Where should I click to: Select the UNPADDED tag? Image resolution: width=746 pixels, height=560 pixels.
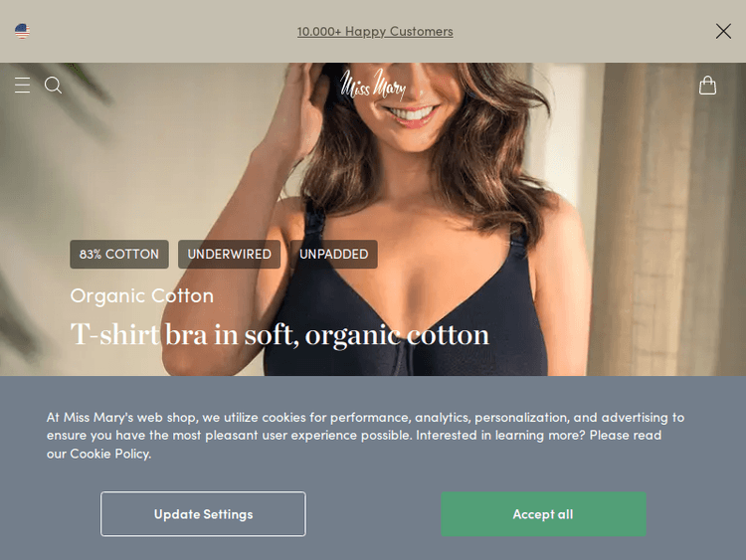[x=333, y=254]
